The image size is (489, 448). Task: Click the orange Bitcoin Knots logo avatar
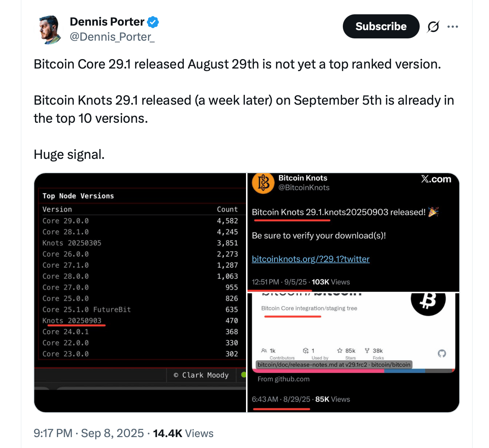pos(263,183)
